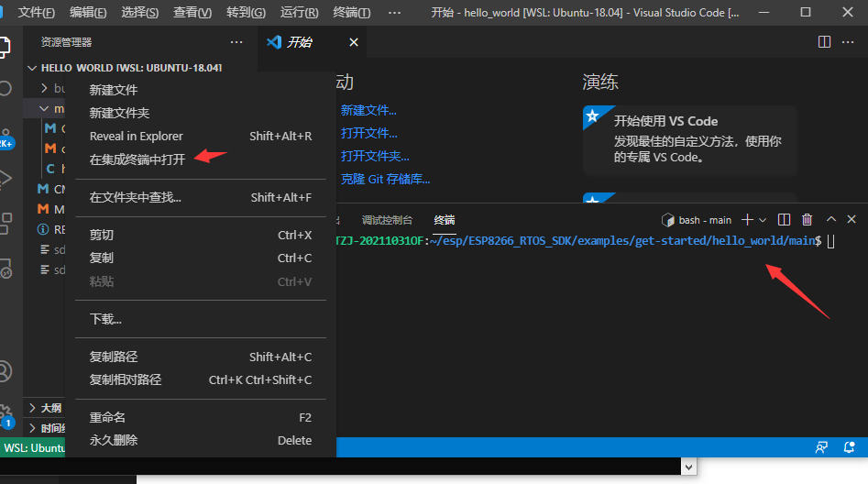Viewport: 868px width, 484px height.
Task: Open the 运行(R) menu
Action: (299, 12)
